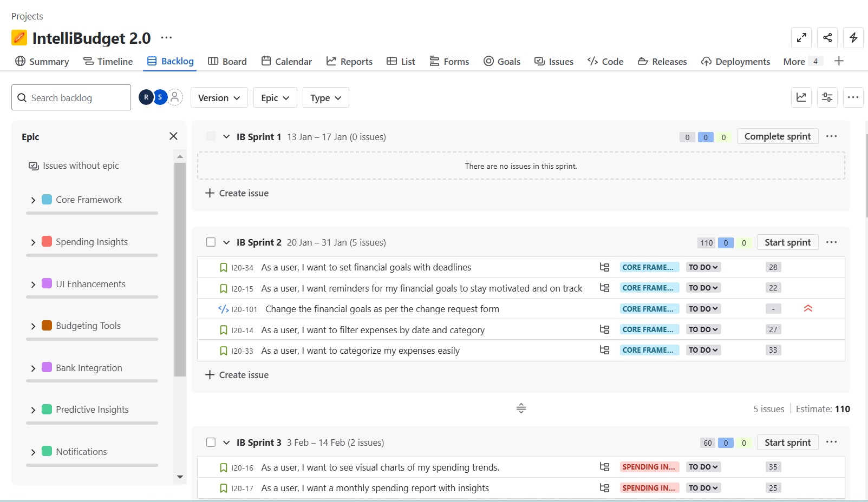The image size is (868, 502).
Task: Open the IB Sprint 3 more actions menu
Action: coord(832,442)
